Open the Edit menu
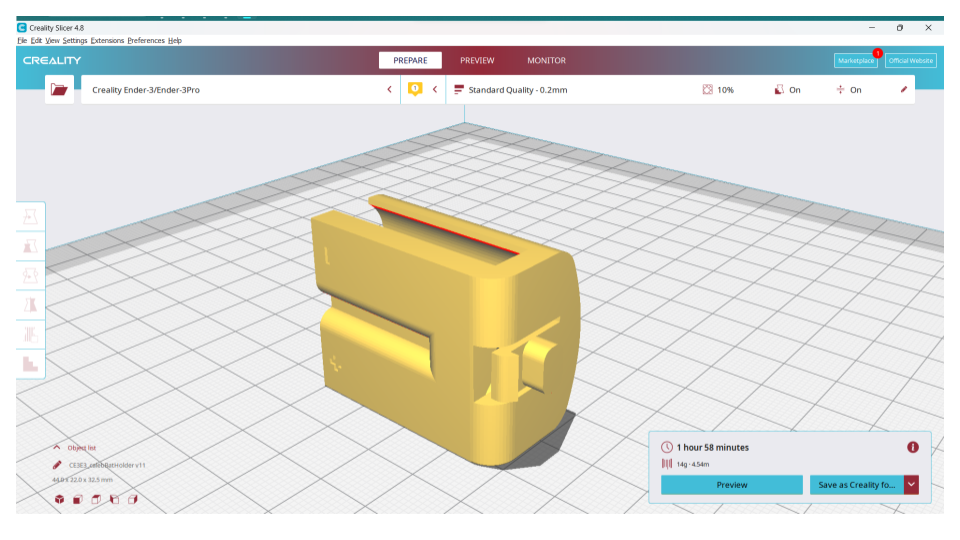 pos(36,40)
